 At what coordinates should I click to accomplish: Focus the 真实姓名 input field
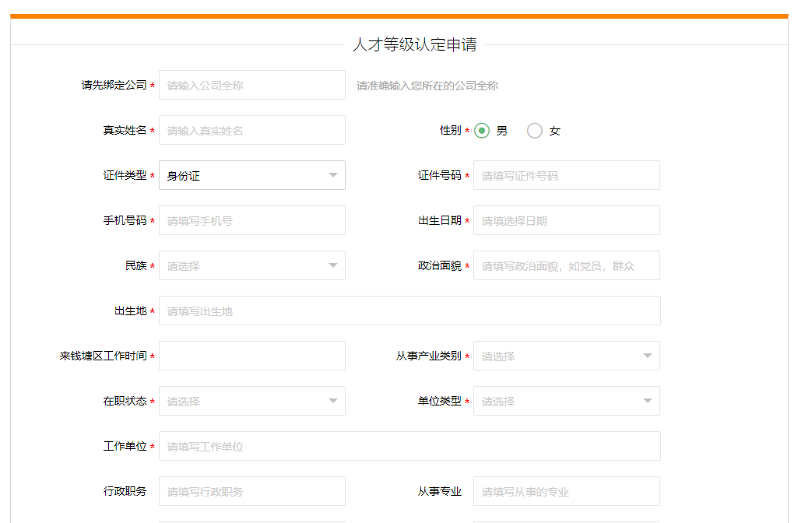[251, 130]
